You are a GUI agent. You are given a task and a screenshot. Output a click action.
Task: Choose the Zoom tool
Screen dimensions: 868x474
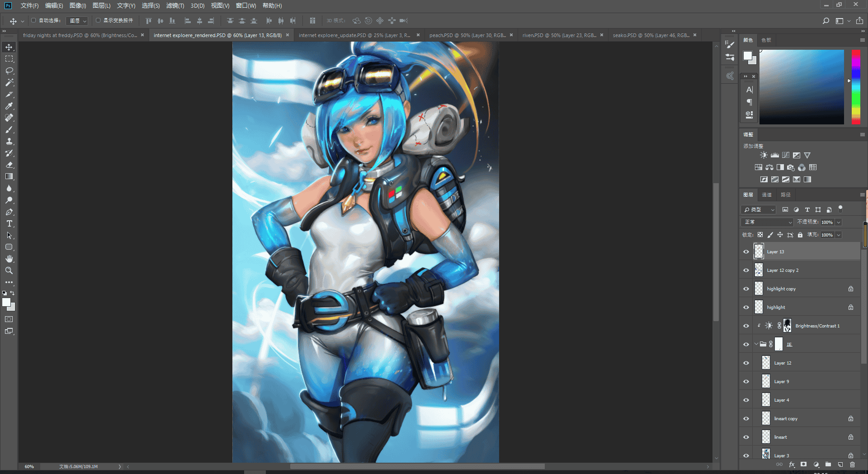click(9, 270)
